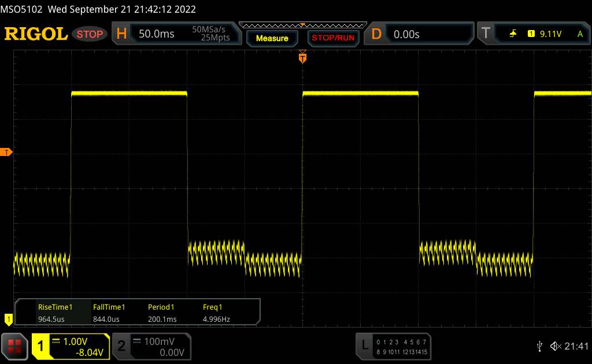Tap channel 2 offset 0.00V
The height and width of the screenshot is (364, 592).
coord(172,352)
